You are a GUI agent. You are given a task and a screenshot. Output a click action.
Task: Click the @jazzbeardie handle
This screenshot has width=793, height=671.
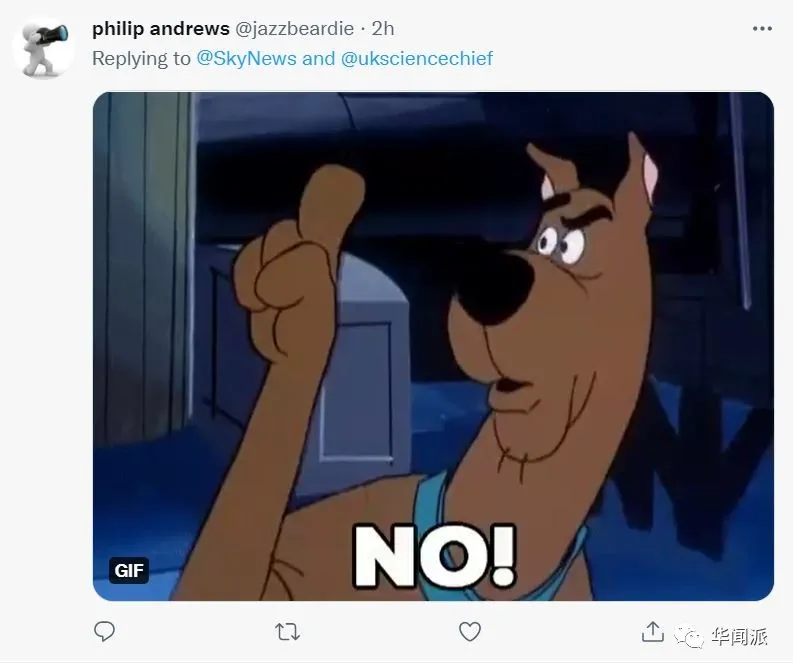click(x=294, y=29)
